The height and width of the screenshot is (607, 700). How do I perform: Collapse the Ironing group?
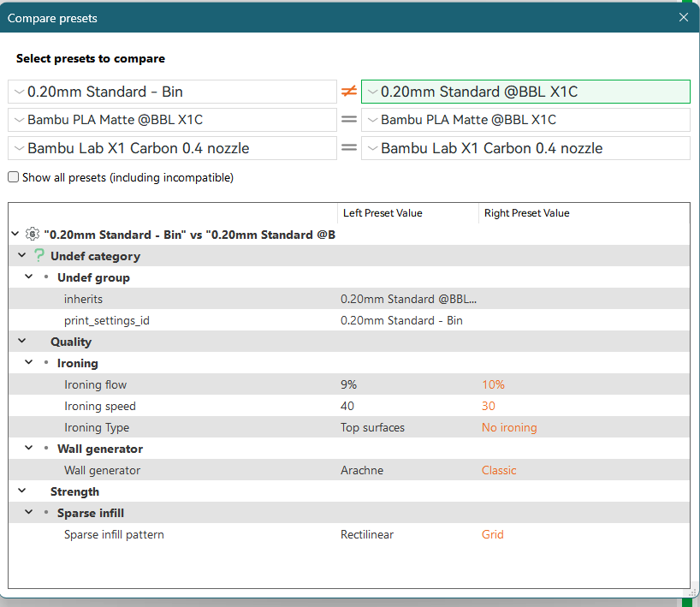(28, 362)
